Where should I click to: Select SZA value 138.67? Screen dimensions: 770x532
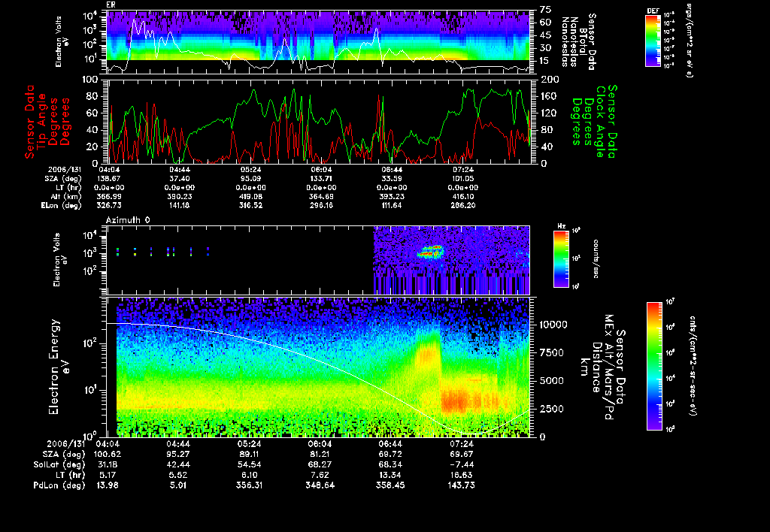click(110, 179)
